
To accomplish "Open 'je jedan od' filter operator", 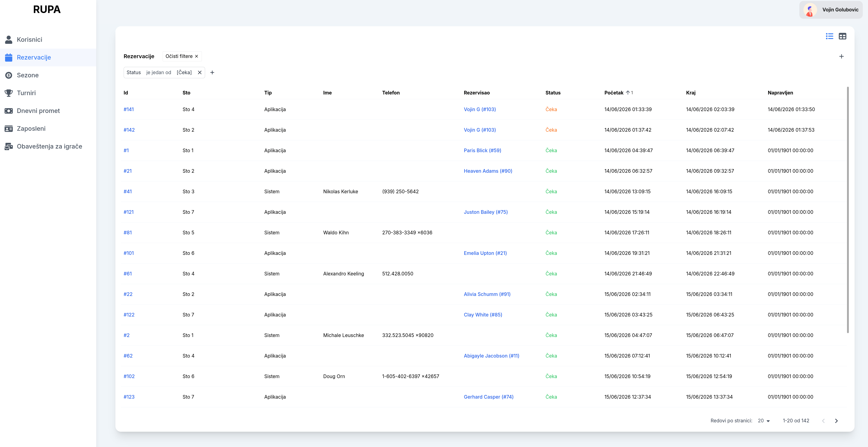I will coord(159,73).
